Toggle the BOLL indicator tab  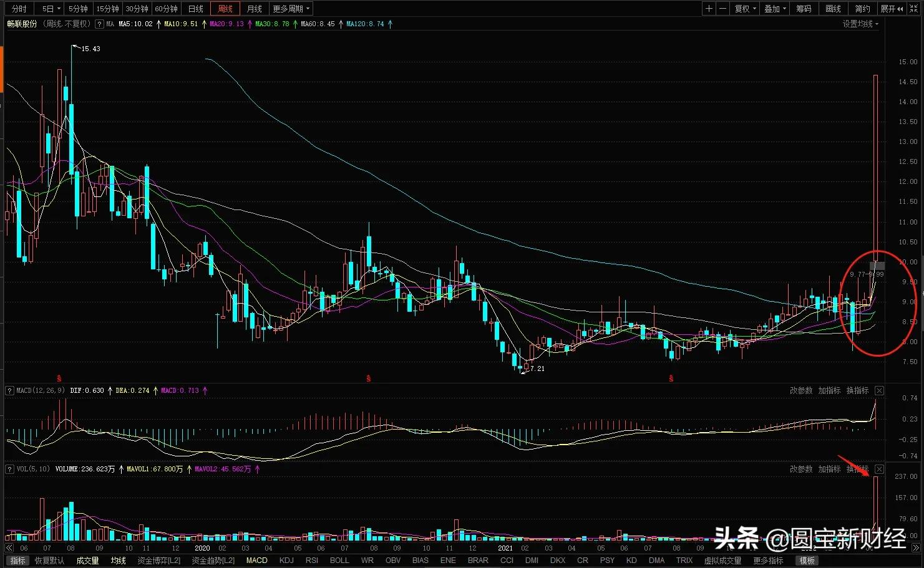coord(339,561)
